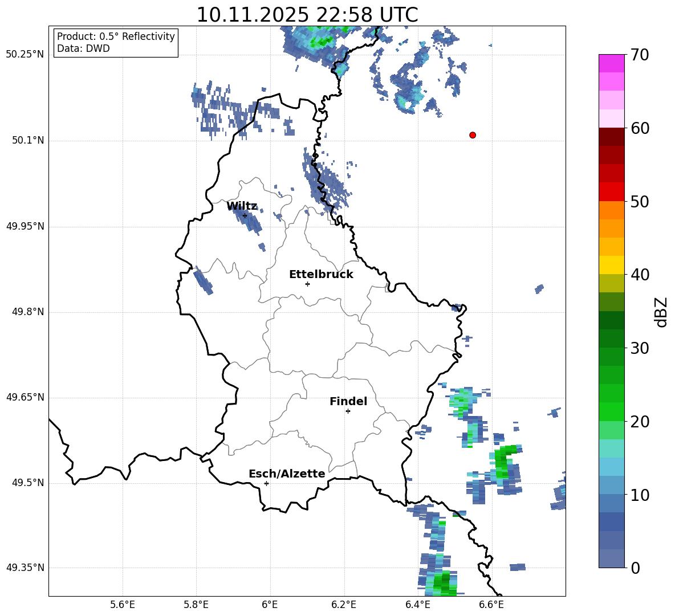Pick the bright red colorbar segment above 50
Screen dimensions: 675x616
tap(611, 191)
